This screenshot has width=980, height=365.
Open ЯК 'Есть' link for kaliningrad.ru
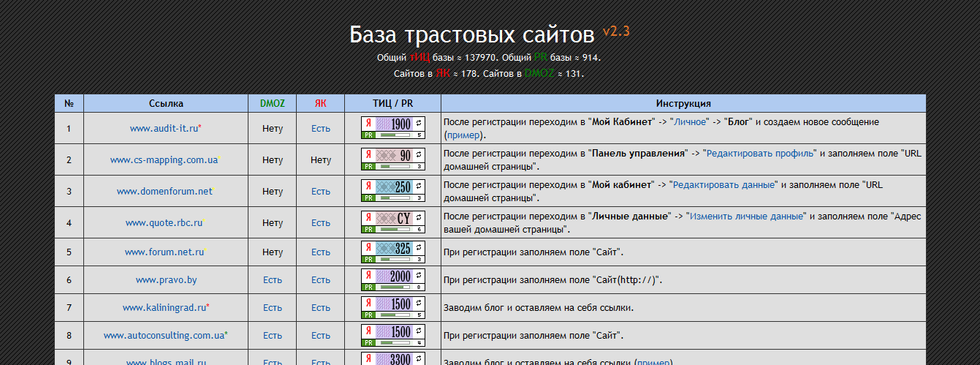point(321,307)
